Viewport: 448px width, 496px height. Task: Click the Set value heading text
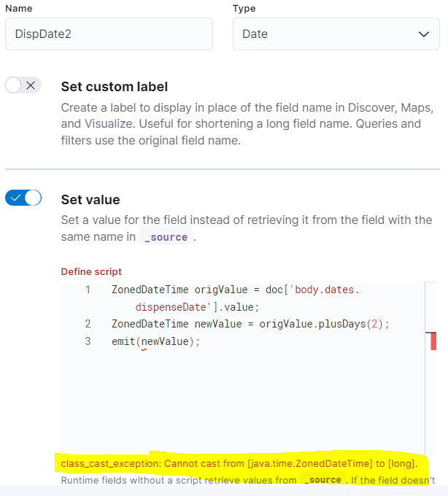(90, 199)
